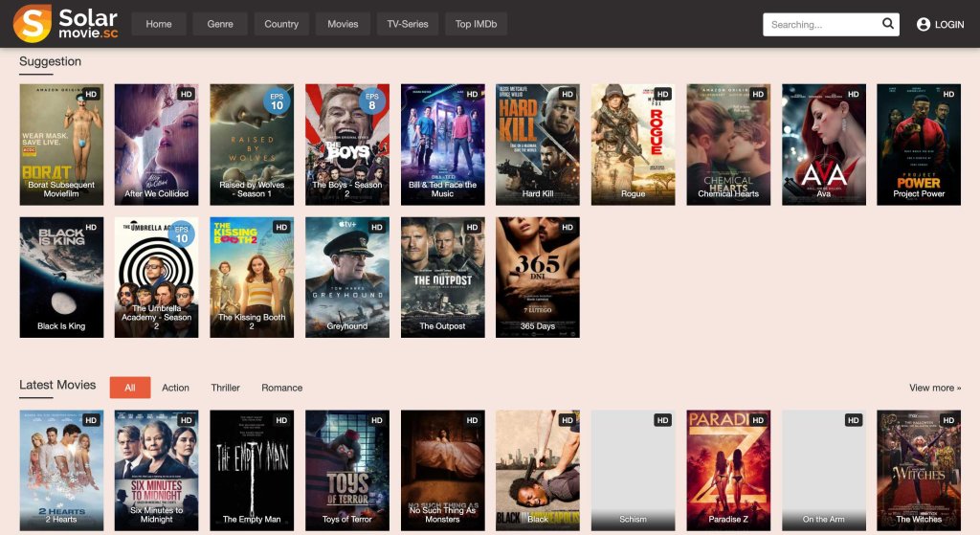Open After We Collided poster
The image size is (980, 535).
coord(156,145)
